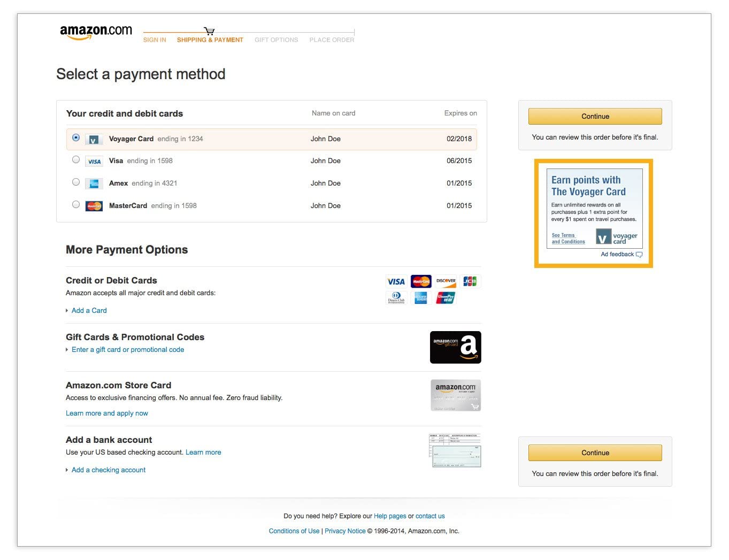Click the Ad feedback speech bubble icon

pyautogui.click(x=639, y=255)
